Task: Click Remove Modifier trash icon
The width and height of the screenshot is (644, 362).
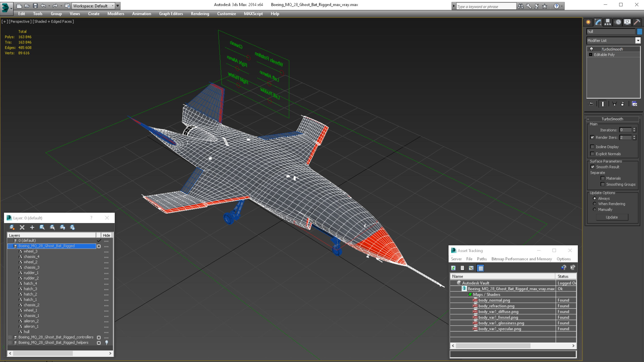Action: point(623,104)
